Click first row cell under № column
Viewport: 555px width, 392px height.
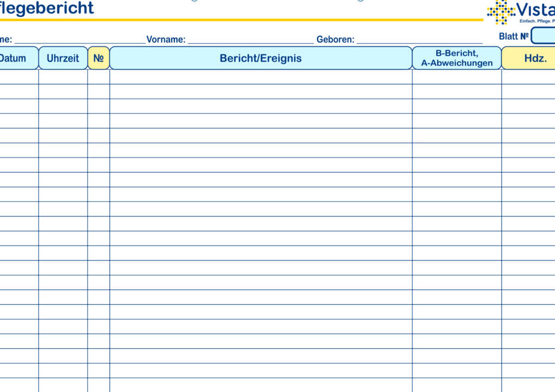pos(99,77)
